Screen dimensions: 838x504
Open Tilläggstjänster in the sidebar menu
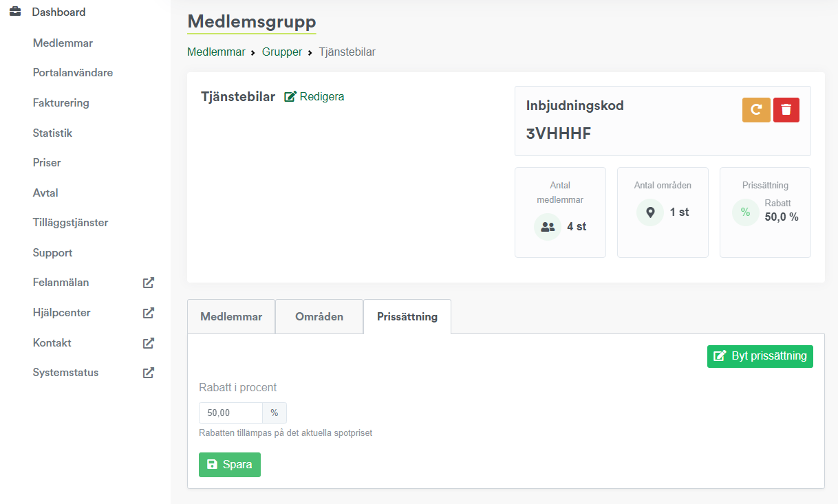(70, 223)
